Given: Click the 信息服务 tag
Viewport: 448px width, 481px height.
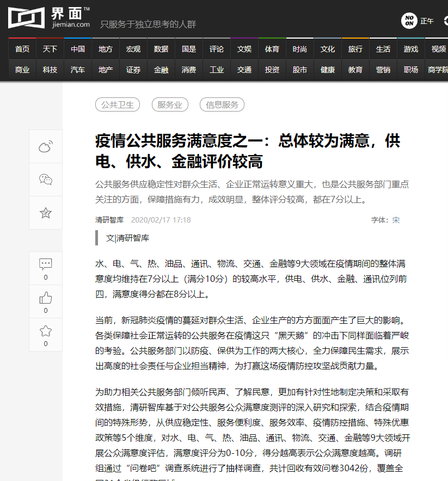Looking at the screenshot, I should point(222,104).
